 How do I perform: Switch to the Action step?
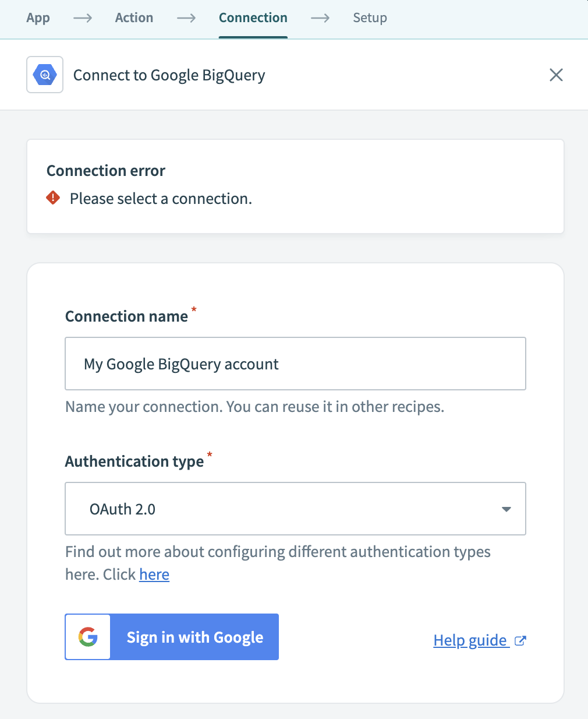click(x=134, y=18)
